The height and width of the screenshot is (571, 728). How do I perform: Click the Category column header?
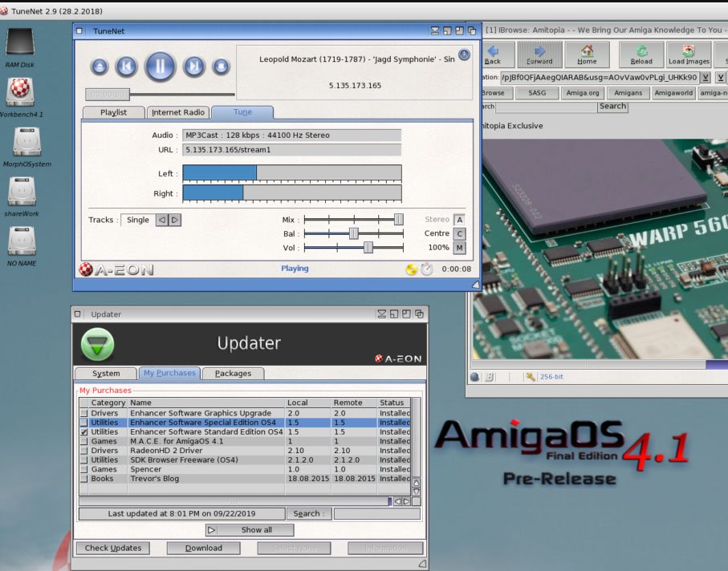(x=108, y=403)
